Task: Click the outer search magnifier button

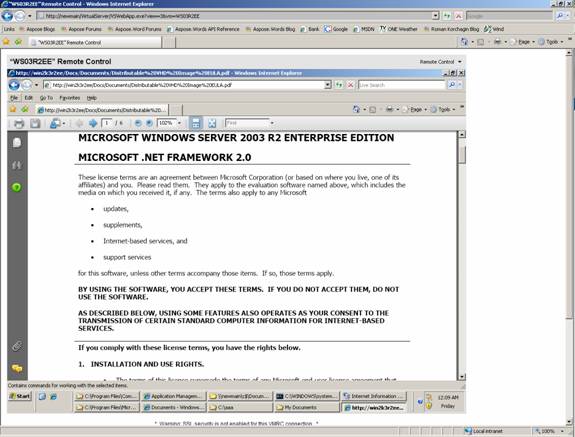Action: 560,16
